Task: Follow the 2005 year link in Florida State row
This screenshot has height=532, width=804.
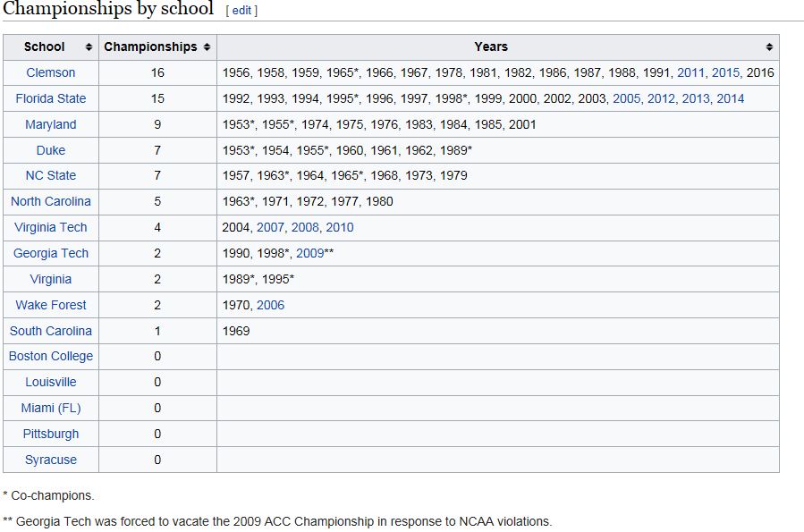Action: 627,98
